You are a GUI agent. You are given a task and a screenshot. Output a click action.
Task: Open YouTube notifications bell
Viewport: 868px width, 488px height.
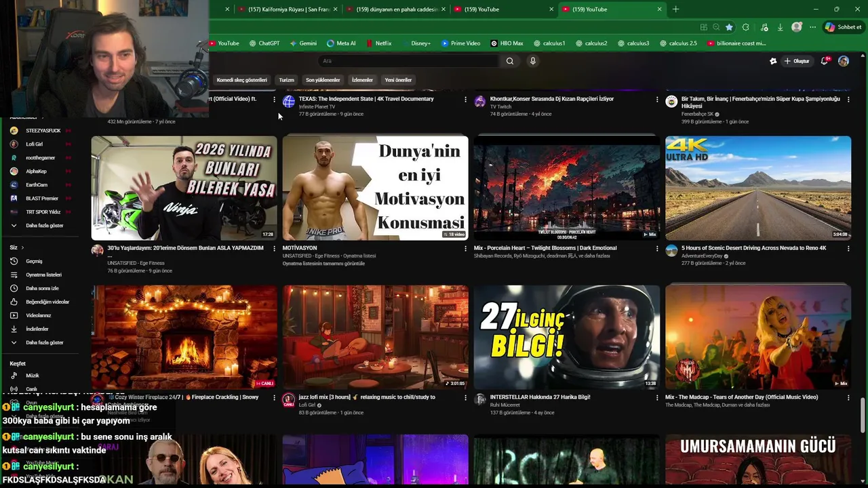pos(825,61)
